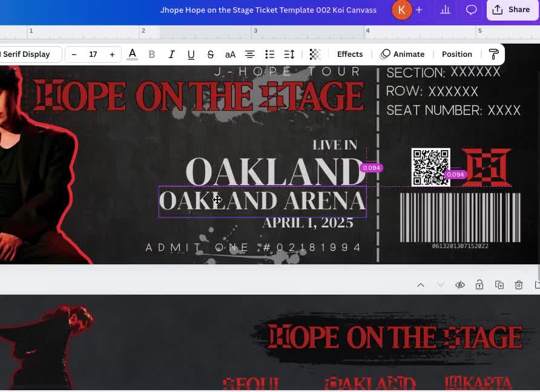Decrease font size with minus button
The image size is (540, 392).
[74, 54]
